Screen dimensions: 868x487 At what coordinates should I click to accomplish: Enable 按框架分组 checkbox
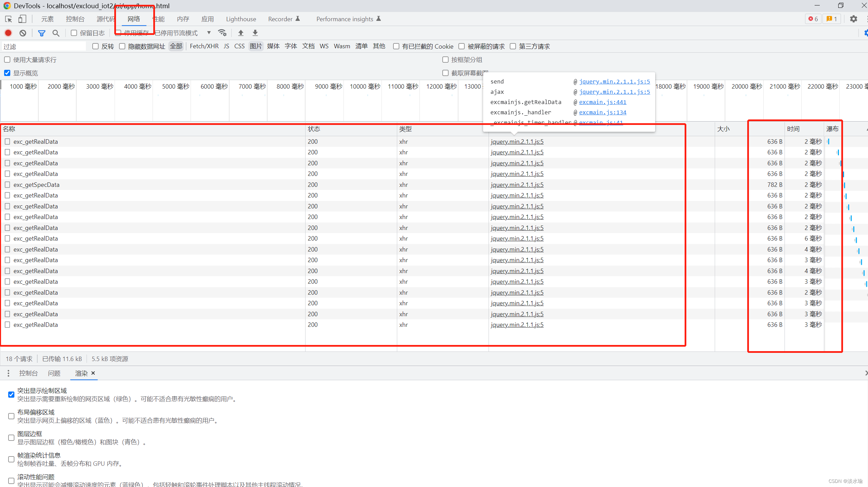(445, 60)
